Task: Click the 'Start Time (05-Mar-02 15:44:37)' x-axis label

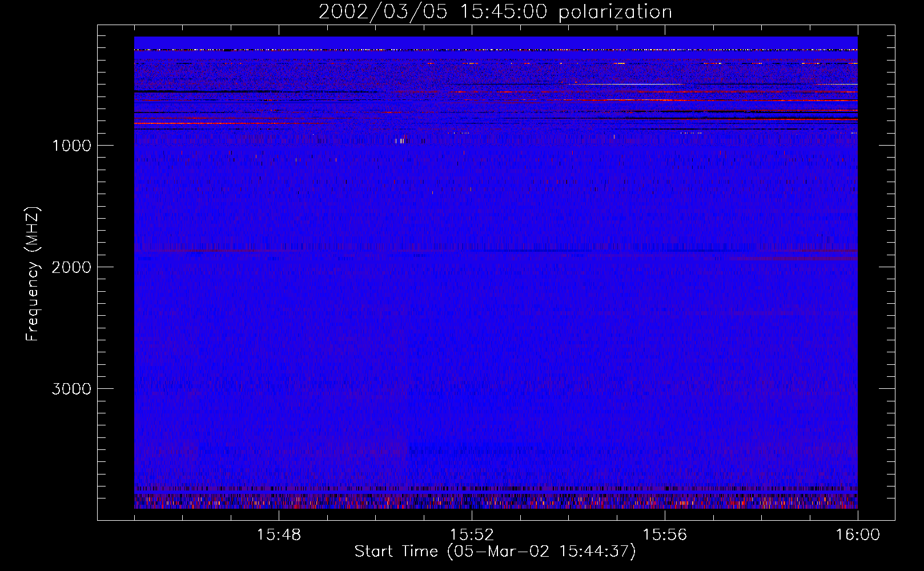Action: tap(495, 552)
